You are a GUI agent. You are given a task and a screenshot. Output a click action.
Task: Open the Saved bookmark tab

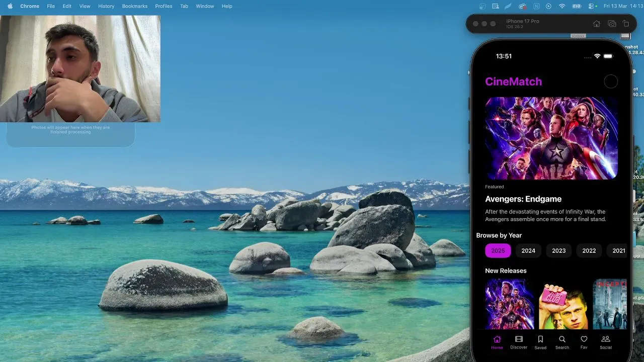tap(540, 342)
